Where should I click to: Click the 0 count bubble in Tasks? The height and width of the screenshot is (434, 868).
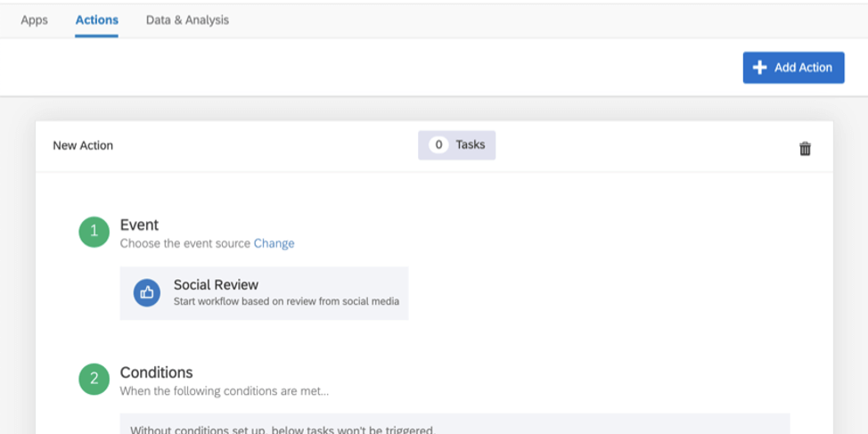coord(438,144)
